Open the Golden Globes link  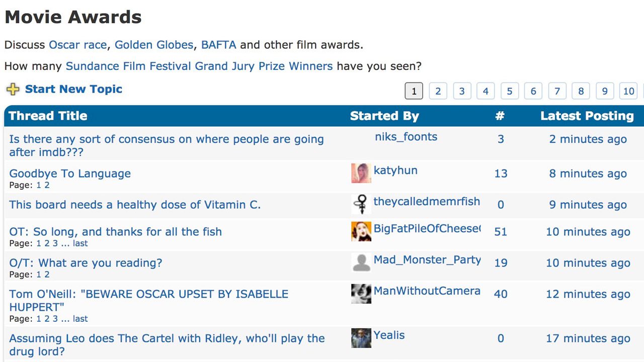pyautogui.click(x=153, y=45)
